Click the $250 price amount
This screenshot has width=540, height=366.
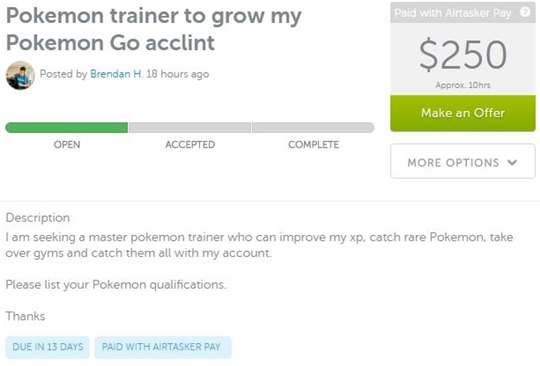[463, 54]
